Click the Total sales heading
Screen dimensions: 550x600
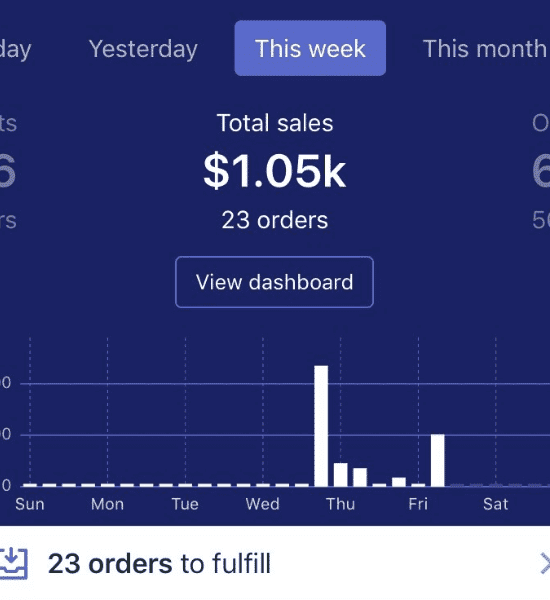275,123
